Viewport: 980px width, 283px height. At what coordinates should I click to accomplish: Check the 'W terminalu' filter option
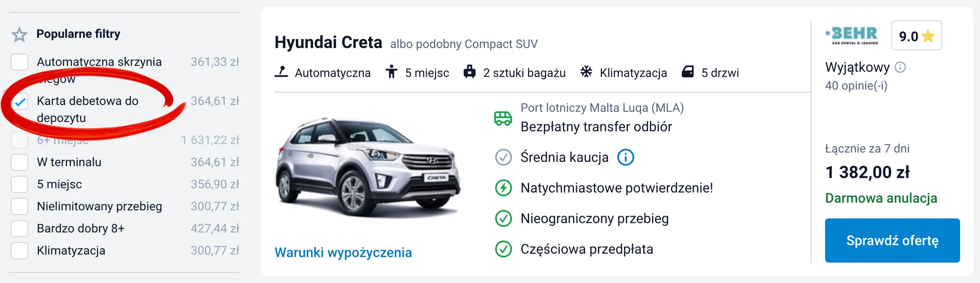[19, 162]
